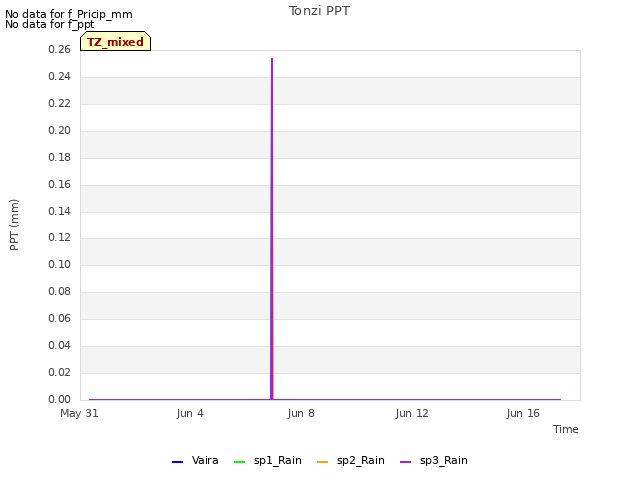Screen dimensions: 640x480
Task: Click the Jun 4 x-axis tick label
Action: tap(190, 413)
